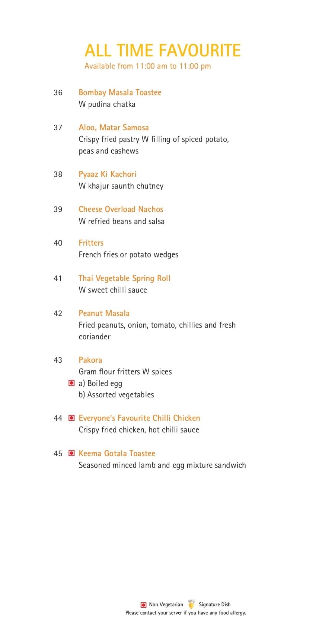Select the Peanut Masala item title

(104, 313)
